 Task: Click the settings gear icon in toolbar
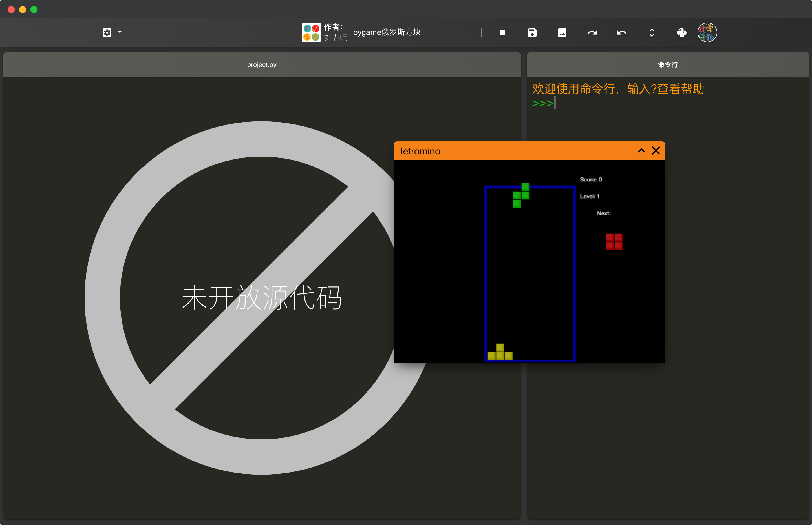pyautogui.click(x=107, y=33)
